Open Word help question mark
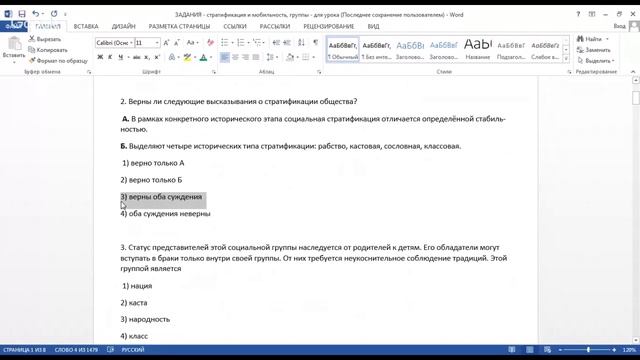 tap(578, 14)
